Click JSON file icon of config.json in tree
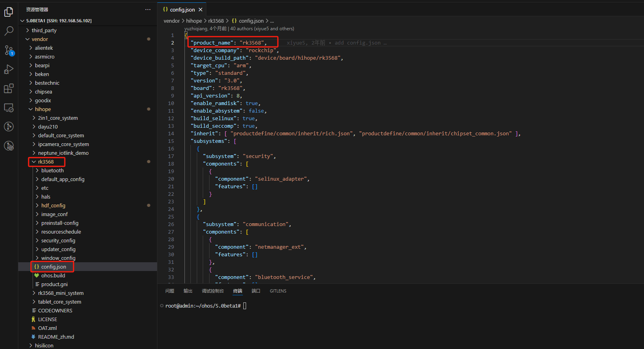 coord(37,267)
